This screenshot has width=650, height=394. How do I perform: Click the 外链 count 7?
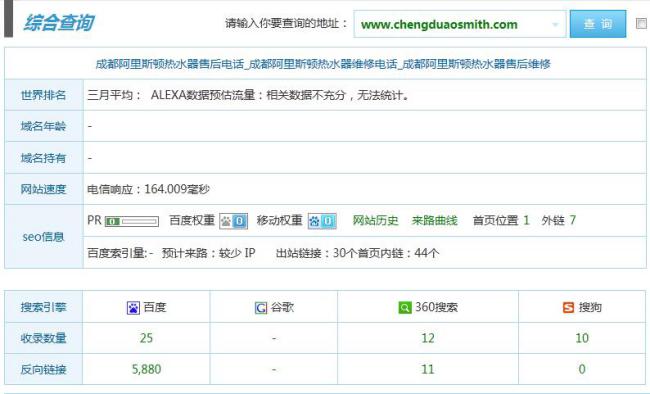point(572,220)
